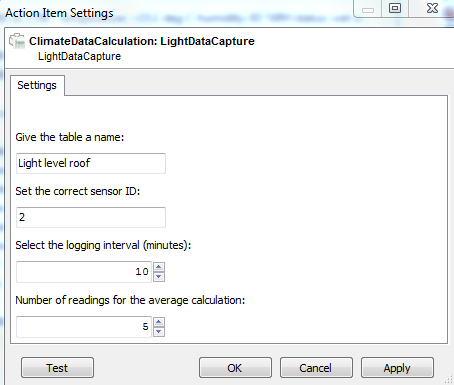
Task: Click inside the average readings value box
Action: point(84,327)
